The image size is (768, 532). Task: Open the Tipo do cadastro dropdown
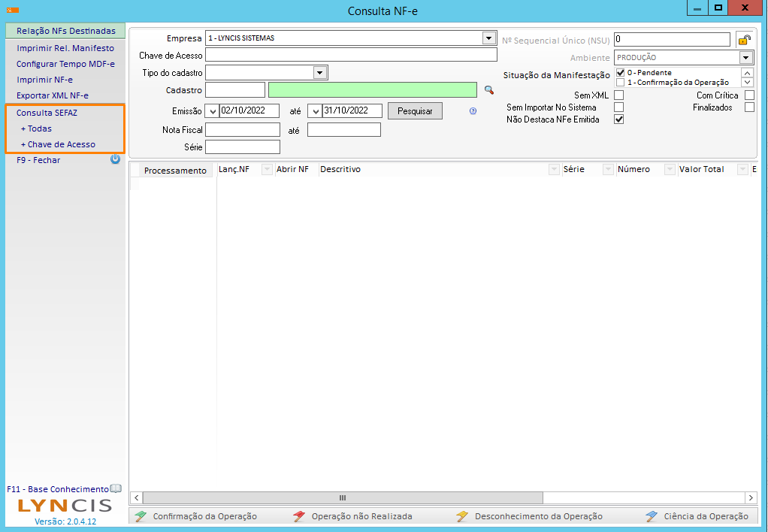320,72
